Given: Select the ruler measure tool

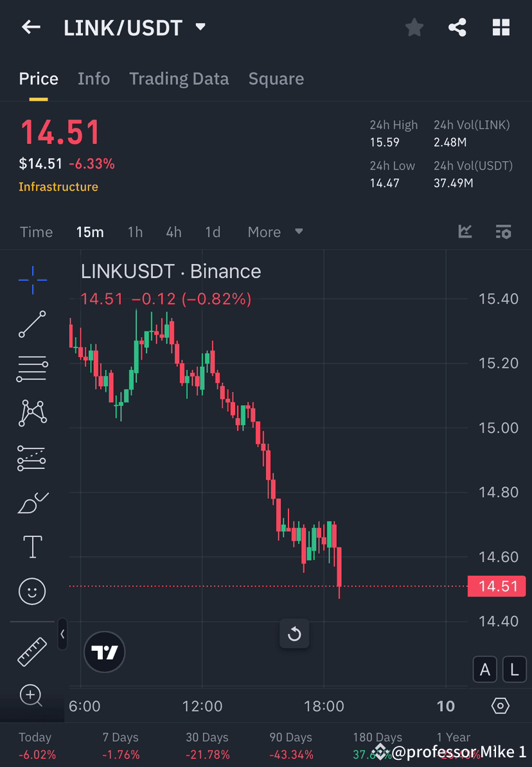Looking at the screenshot, I should tap(32, 650).
